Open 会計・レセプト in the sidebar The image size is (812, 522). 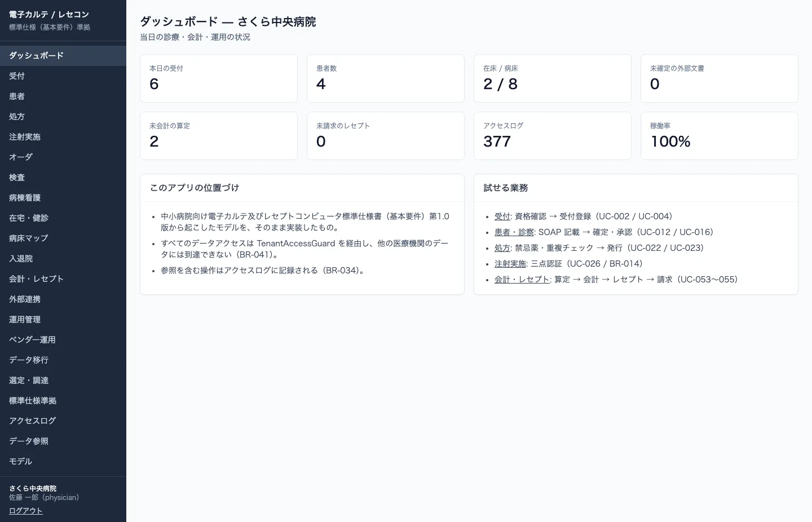[x=63, y=279]
